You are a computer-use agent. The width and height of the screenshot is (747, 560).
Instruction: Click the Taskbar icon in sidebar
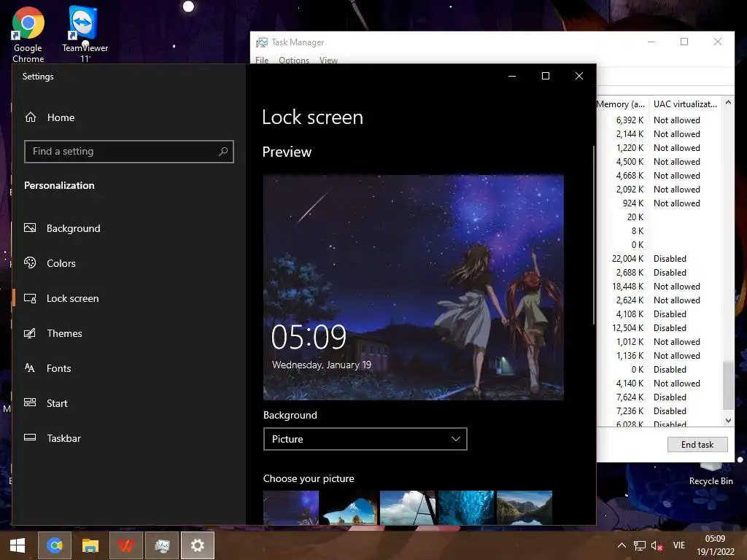click(30, 437)
